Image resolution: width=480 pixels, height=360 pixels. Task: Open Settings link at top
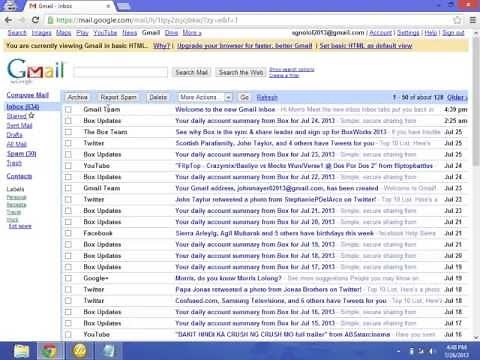tap(408, 33)
